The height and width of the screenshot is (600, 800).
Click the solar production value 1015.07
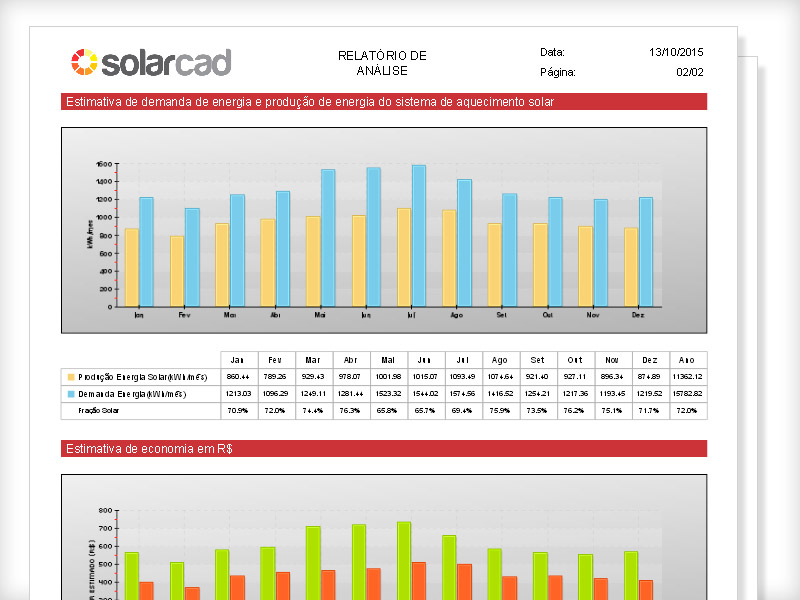coord(426,377)
